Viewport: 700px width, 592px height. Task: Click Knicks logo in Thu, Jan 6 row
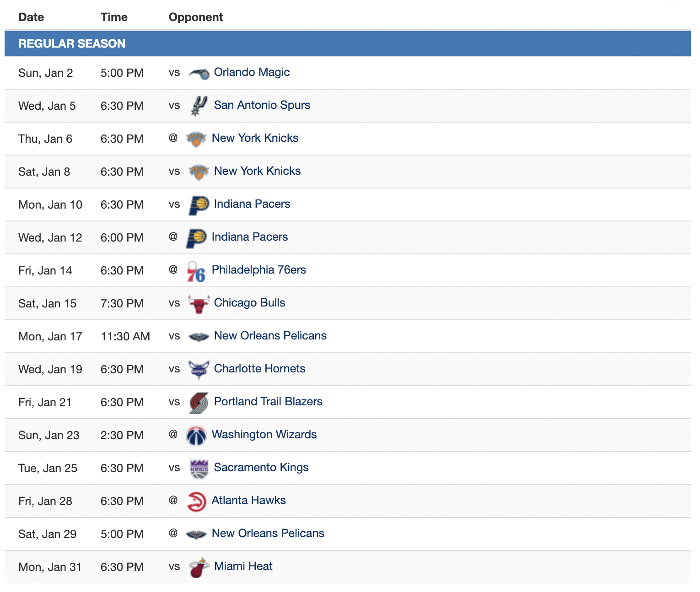(x=197, y=139)
